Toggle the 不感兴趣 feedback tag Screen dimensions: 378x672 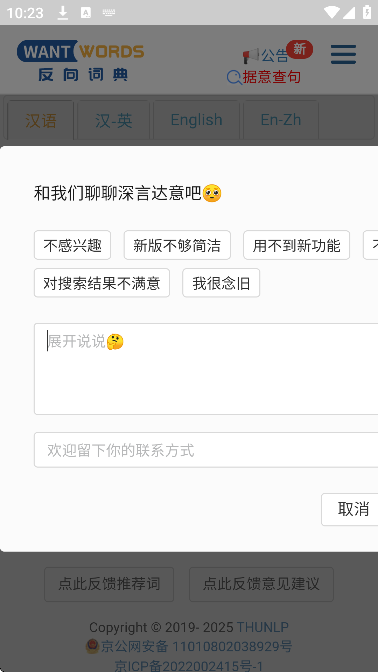click(x=72, y=245)
